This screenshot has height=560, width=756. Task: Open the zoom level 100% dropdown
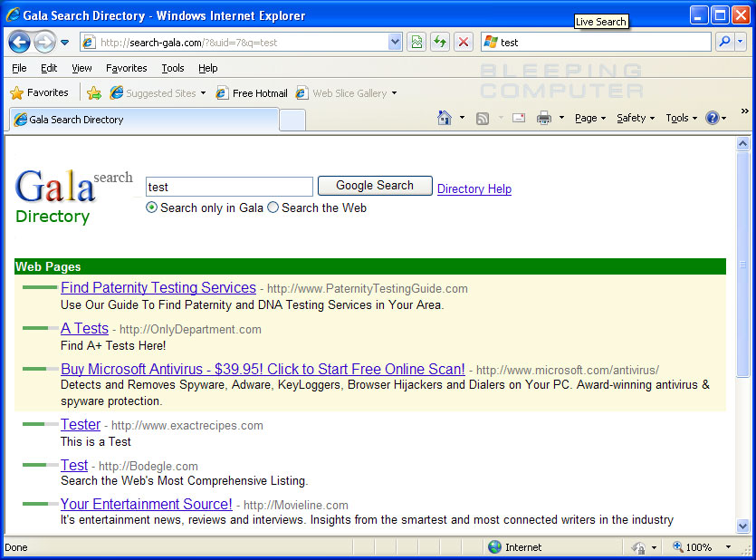point(728,547)
